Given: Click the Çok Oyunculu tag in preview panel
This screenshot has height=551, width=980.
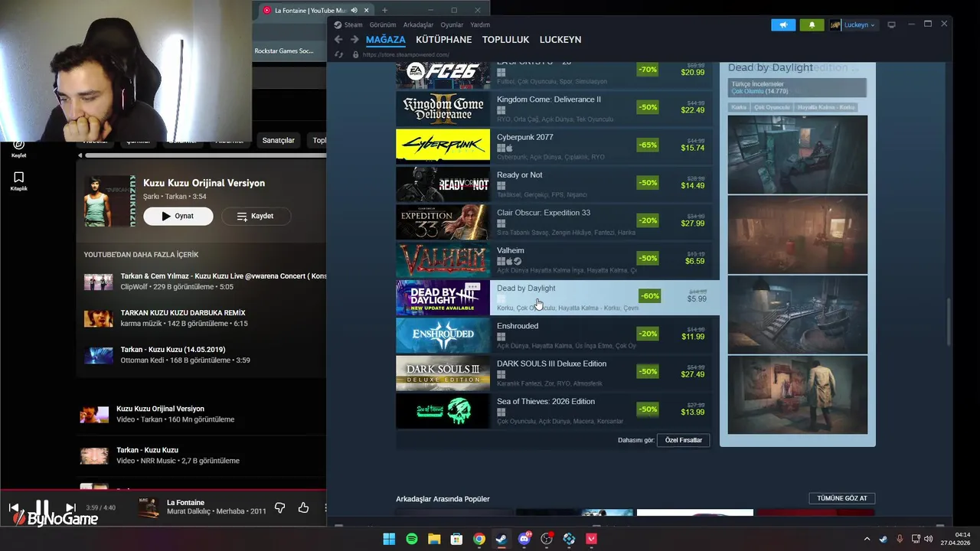Looking at the screenshot, I should (x=772, y=107).
